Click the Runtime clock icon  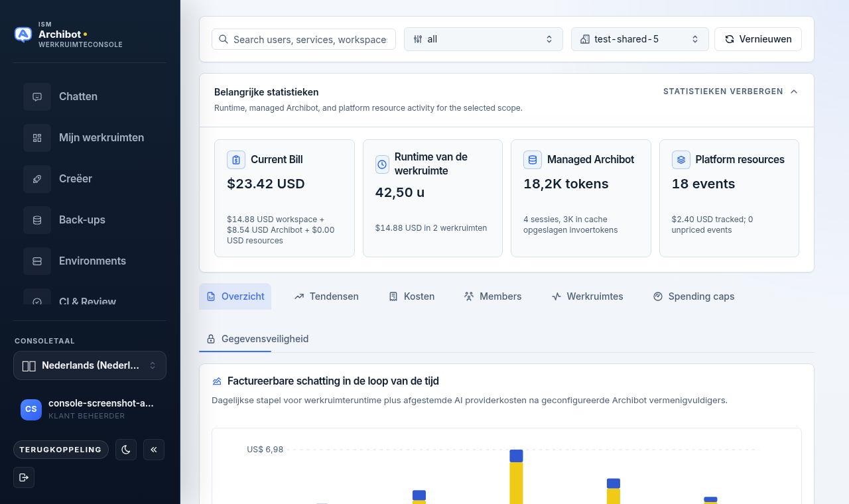[x=382, y=164]
